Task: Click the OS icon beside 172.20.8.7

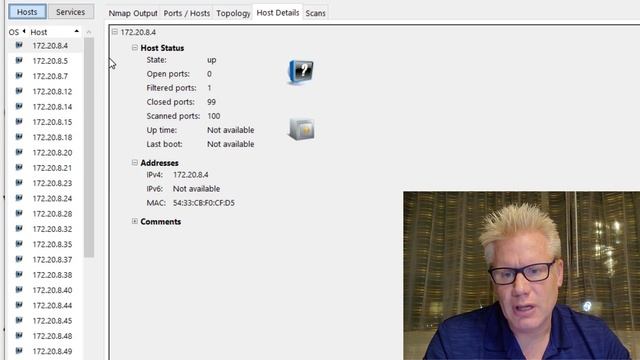Action: coord(19,76)
